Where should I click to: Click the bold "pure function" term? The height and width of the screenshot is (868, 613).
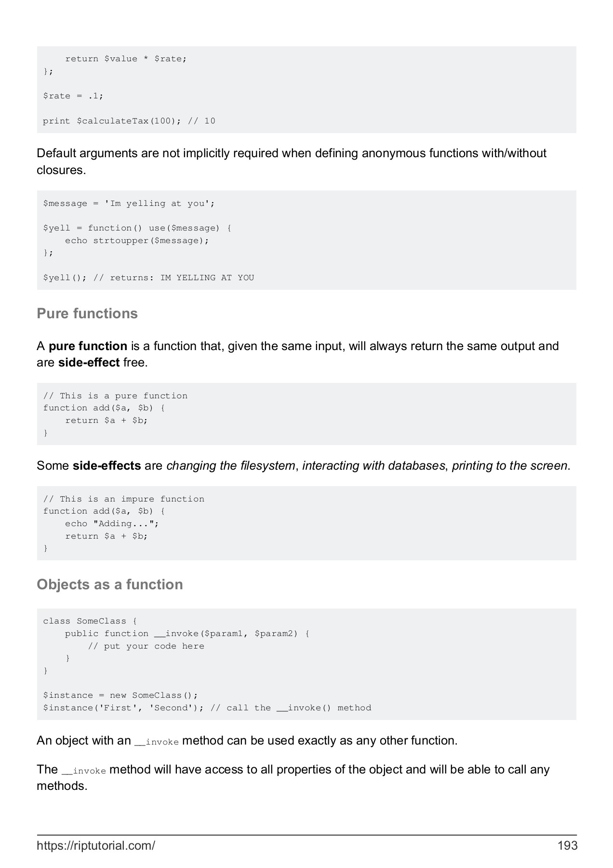pyautogui.click(x=88, y=346)
